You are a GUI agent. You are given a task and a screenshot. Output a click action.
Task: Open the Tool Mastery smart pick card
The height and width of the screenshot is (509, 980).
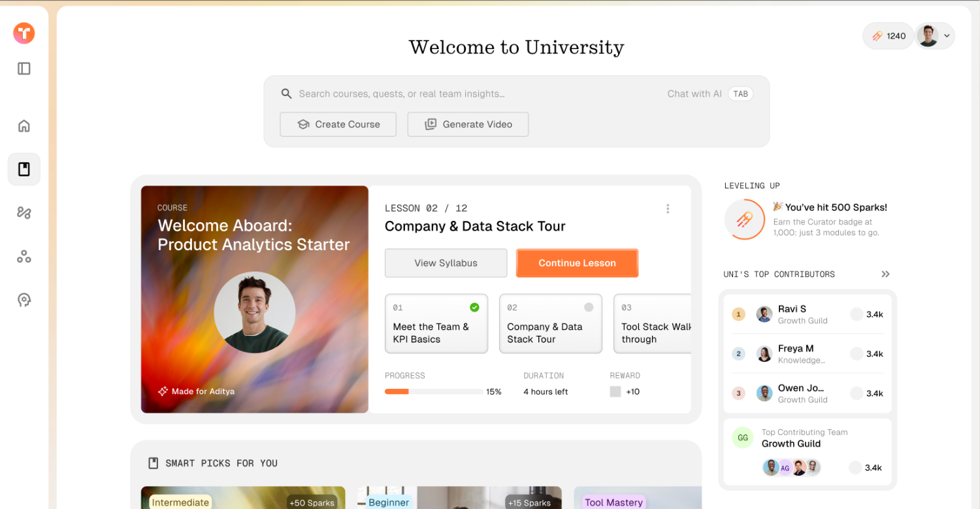click(638, 497)
